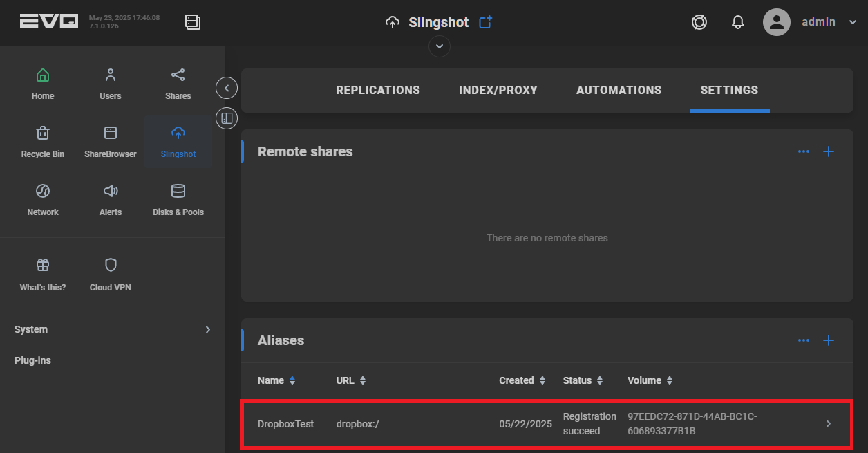868x453 pixels.
Task: Click the icon next to Slingshot title
Action: pos(486,22)
